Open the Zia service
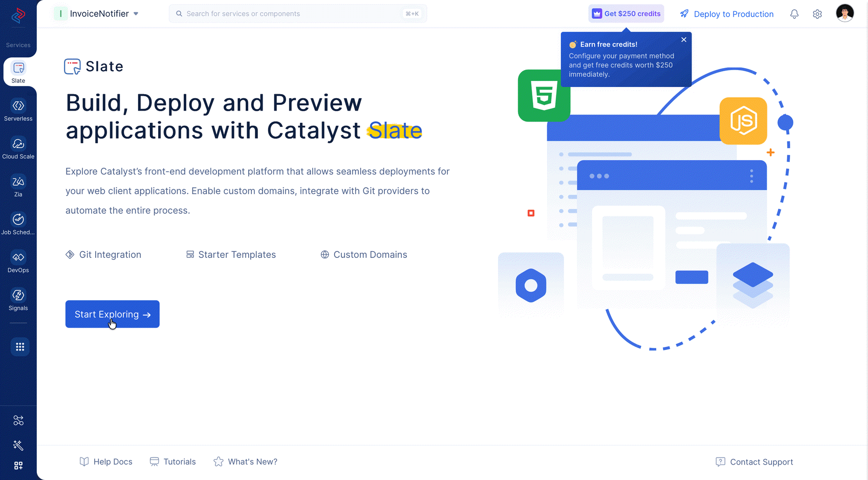Viewport: 868px width, 480px height. (18, 186)
